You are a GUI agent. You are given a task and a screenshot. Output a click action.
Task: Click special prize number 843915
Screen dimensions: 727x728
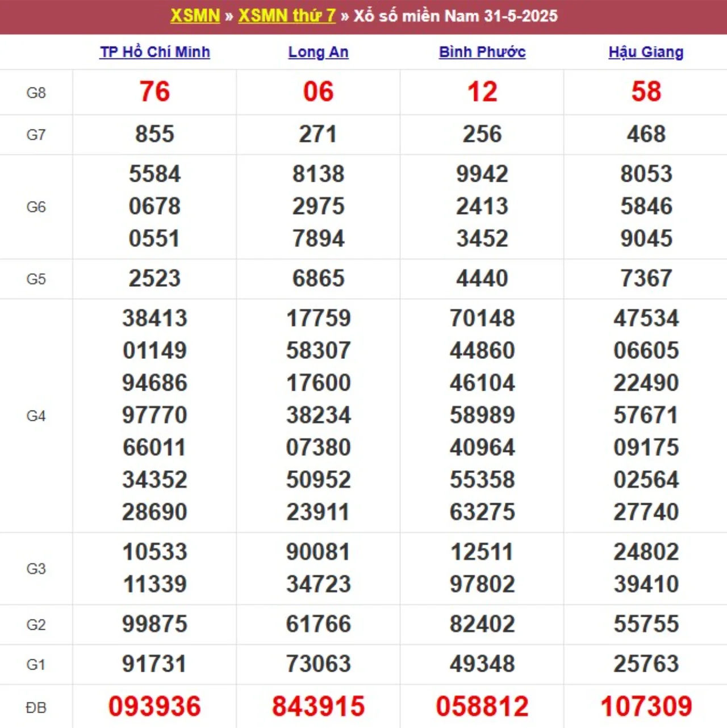318,707
